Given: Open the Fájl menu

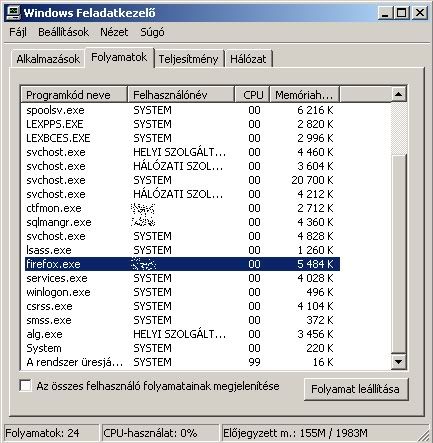Looking at the screenshot, I should pyautogui.click(x=18, y=32).
